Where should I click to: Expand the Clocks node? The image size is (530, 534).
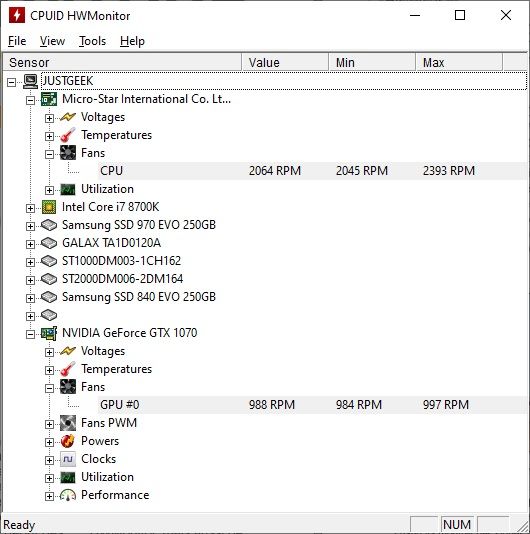[49, 460]
